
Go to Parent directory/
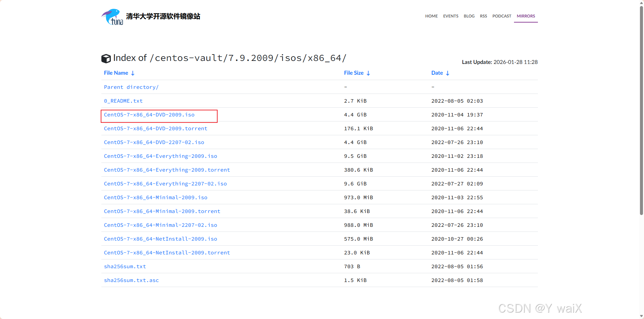[131, 87]
